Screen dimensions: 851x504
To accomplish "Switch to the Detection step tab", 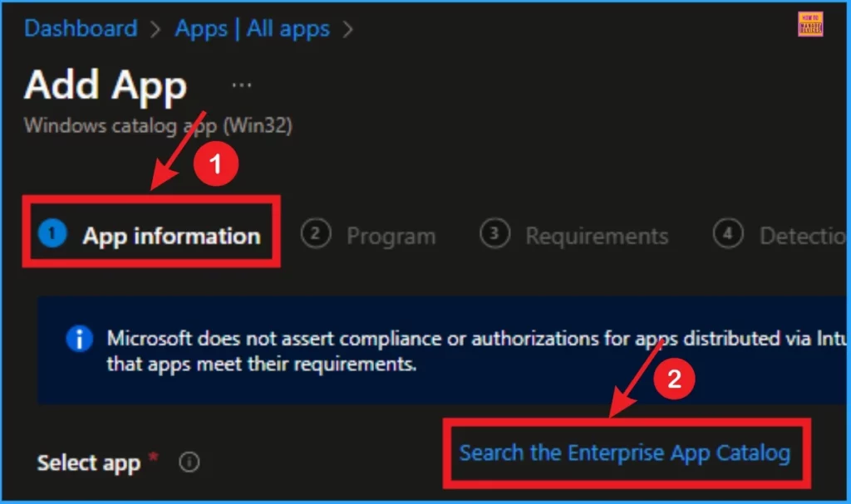I will pyautogui.click(x=780, y=236).
